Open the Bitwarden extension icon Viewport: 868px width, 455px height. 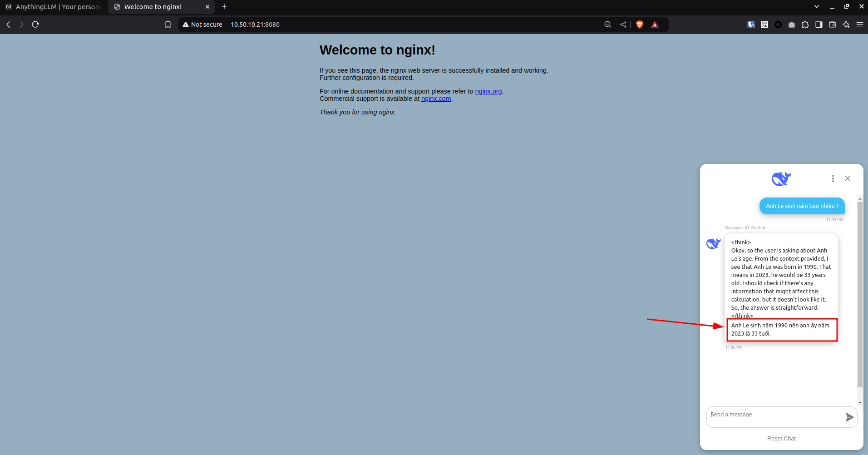pos(751,25)
